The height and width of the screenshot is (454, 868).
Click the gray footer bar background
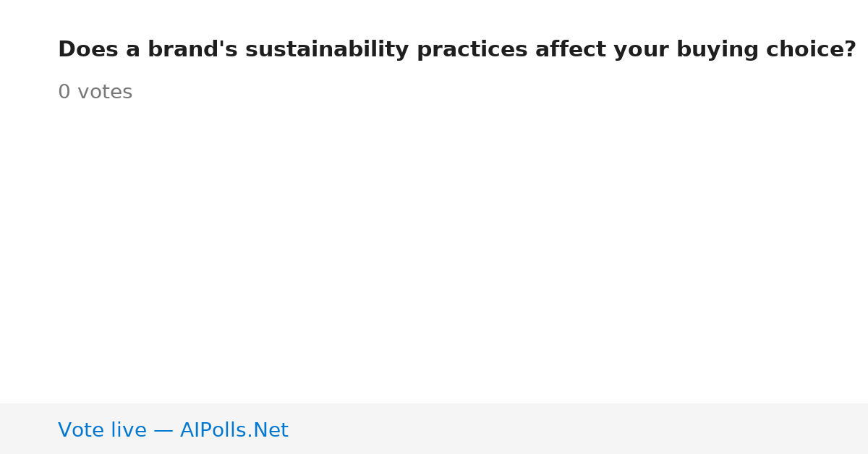(579, 429)
